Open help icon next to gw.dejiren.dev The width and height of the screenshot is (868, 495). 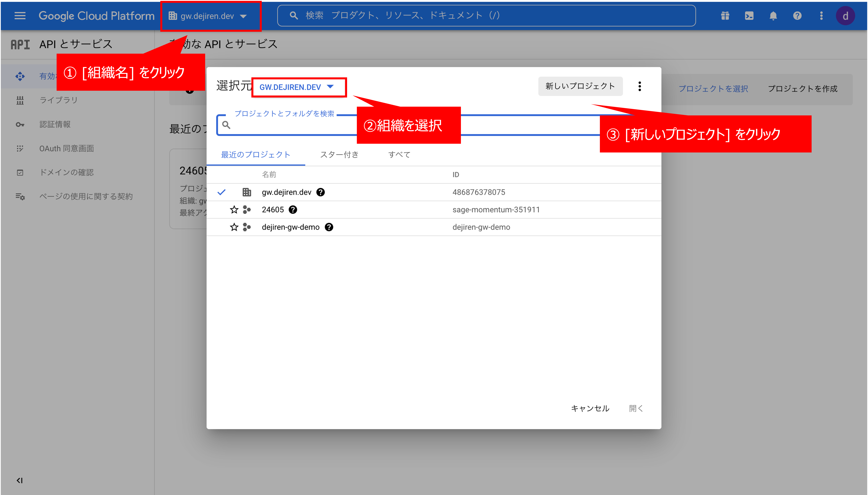pos(320,192)
